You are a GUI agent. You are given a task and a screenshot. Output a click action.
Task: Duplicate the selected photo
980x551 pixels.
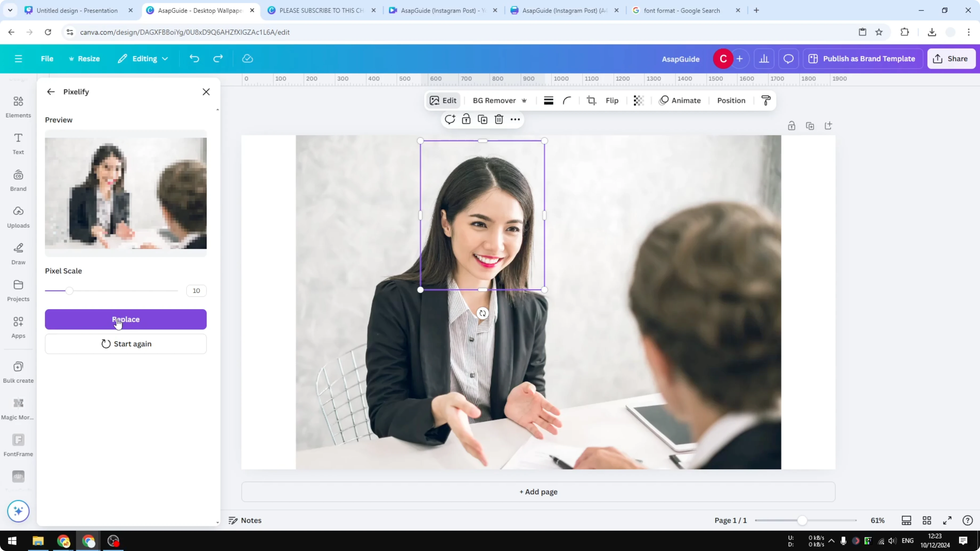coord(482,119)
